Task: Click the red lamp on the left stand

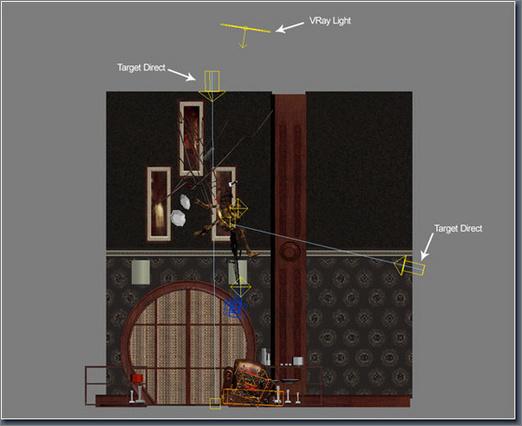Action: [137, 379]
